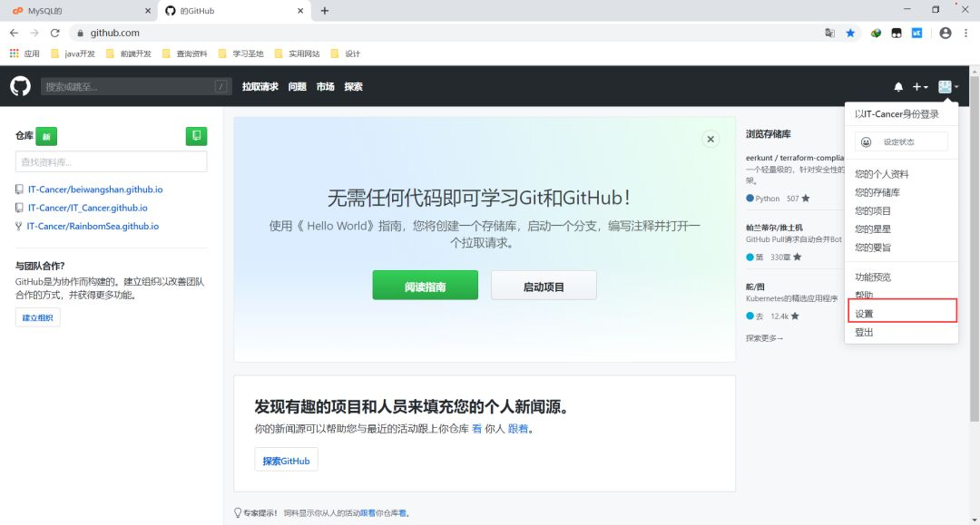This screenshot has width=980, height=525.
Task: Open the GitHub Octocat logo home
Action: [x=20, y=86]
